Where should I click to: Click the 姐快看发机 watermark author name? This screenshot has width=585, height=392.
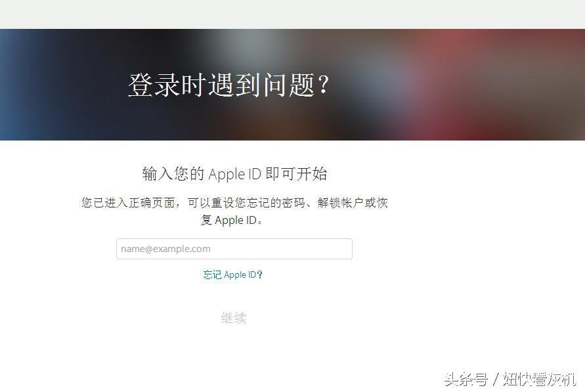(x=539, y=380)
